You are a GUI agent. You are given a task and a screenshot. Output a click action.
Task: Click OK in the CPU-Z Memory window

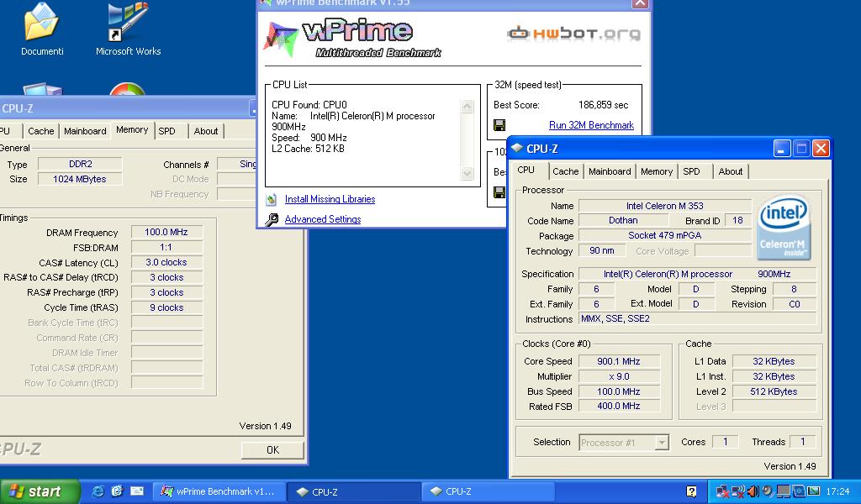coord(272,449)
